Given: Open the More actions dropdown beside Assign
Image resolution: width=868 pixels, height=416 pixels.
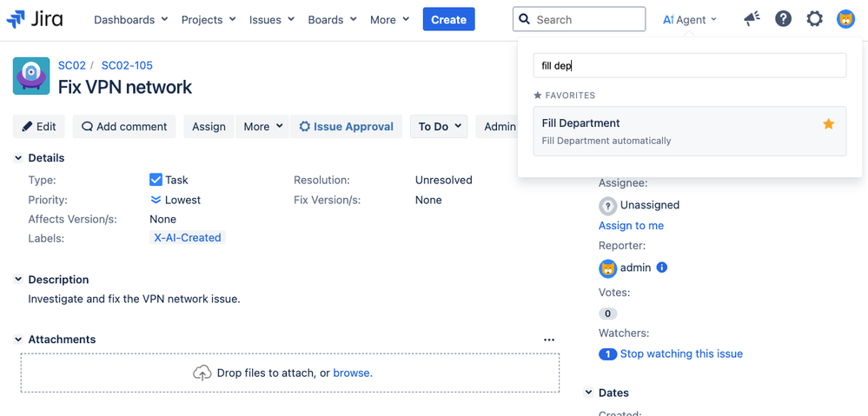Looking at the screenshot, I should point(263,127).
